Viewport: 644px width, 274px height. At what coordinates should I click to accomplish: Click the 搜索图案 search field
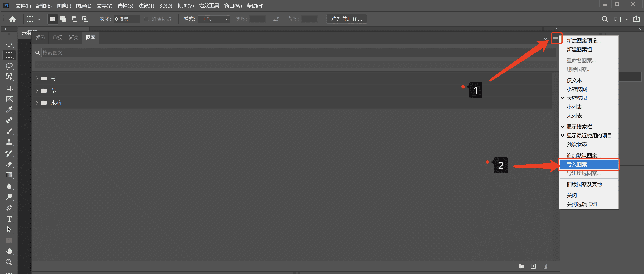pos(297,53)
